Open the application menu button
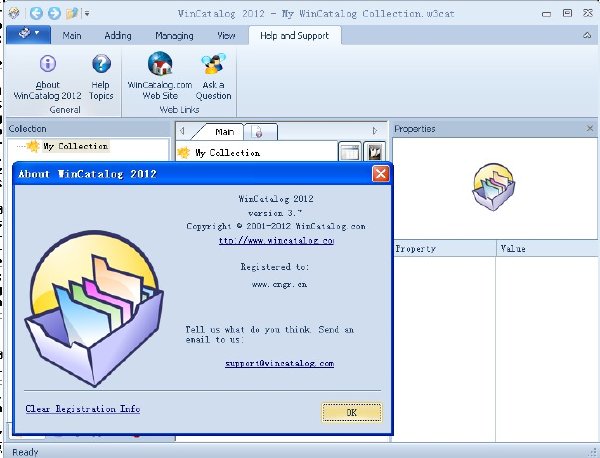 pos(28,34)
